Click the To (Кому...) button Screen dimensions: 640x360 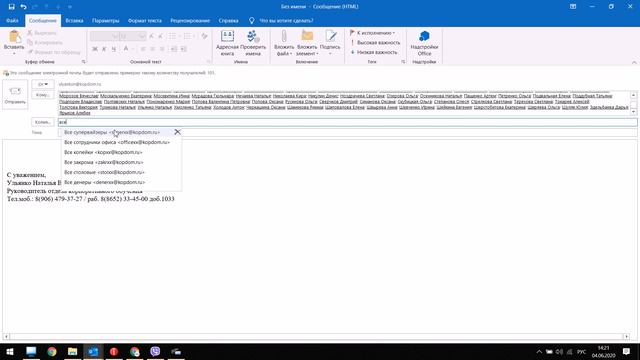click(43, 95)
